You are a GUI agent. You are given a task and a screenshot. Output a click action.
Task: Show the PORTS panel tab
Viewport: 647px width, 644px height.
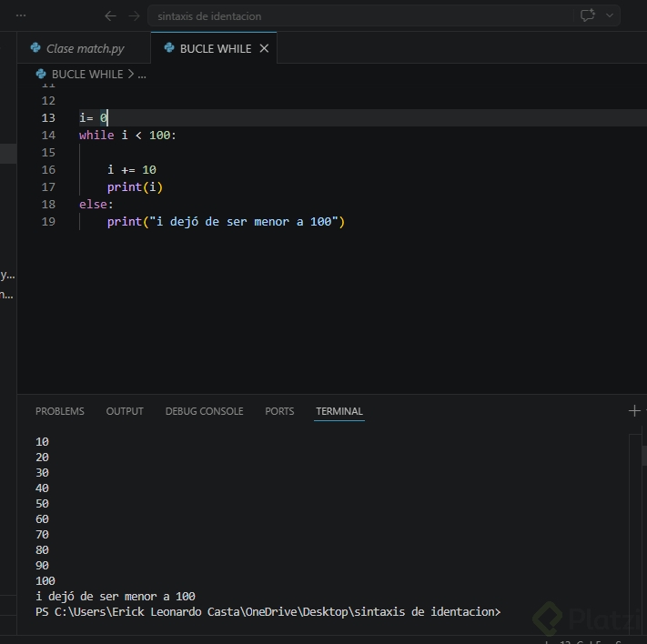point(279,411)
